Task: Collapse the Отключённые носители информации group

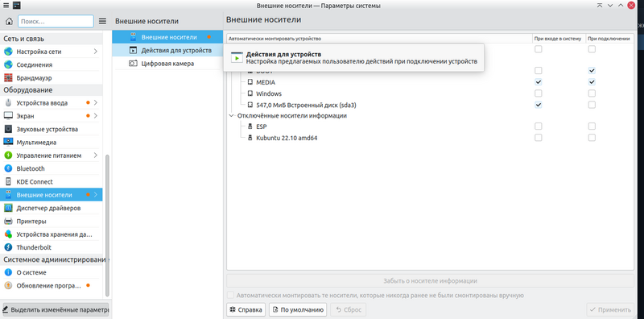Action: tap(231, 116)
